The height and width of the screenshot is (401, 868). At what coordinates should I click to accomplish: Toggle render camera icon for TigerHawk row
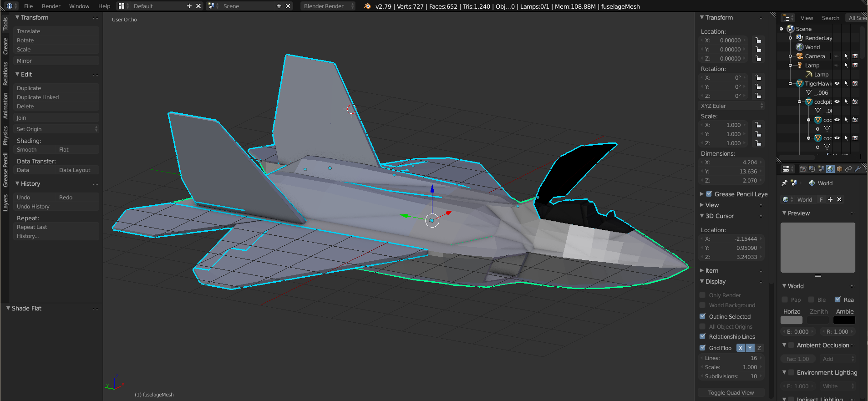[855, 83]
